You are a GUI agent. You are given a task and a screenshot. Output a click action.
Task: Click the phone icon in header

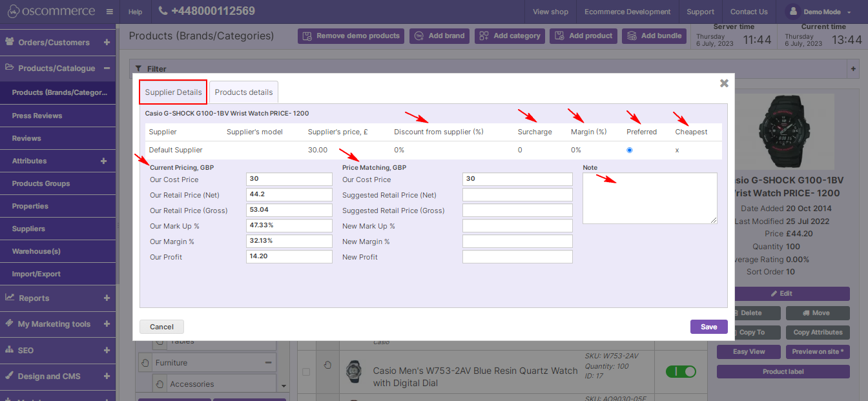click(x=163, y=11)
